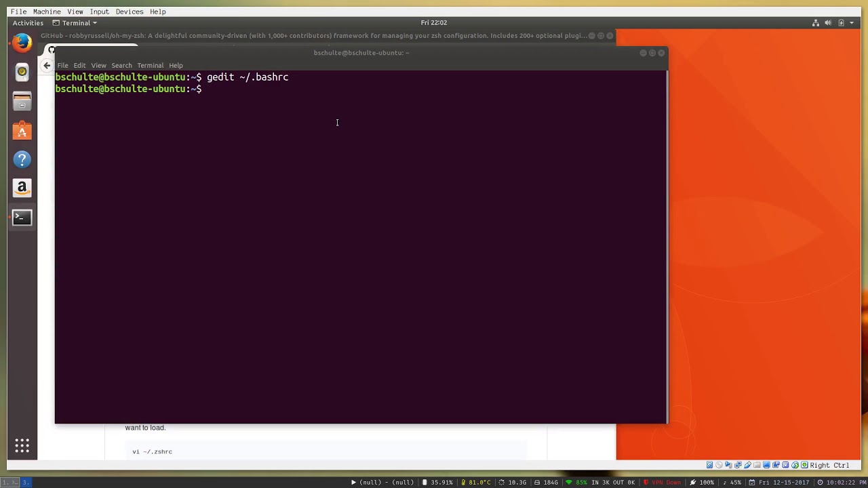Click the '(null) - (null)' player status
868x488 pixels.
(x=382, y=483)
